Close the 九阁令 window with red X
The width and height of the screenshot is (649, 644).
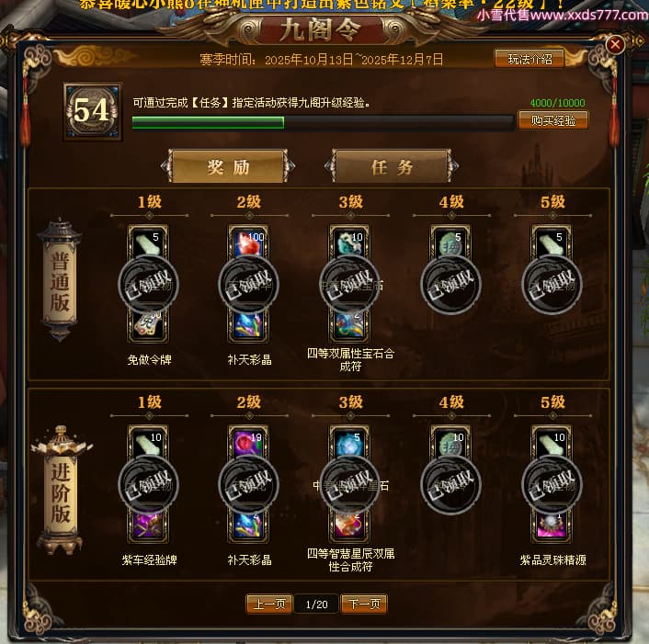(615, 44)
